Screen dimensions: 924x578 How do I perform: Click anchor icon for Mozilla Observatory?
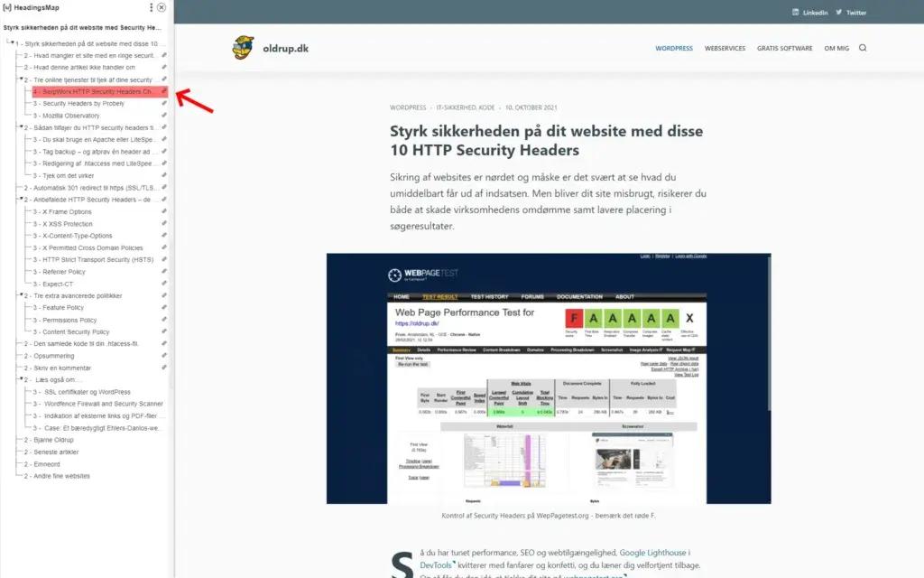click(x=164, y=116)
